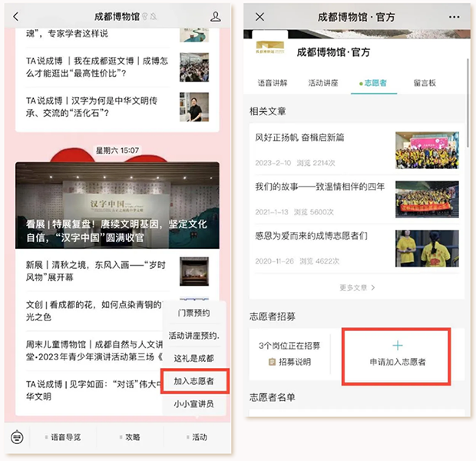Tap the 招募说明 document icon
The height and width of the screenshot is (461, 476).
click(x=272, y=362)
